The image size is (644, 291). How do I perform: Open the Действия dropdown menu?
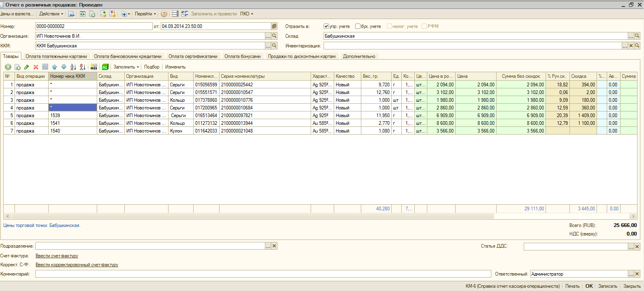pos(51,14)
